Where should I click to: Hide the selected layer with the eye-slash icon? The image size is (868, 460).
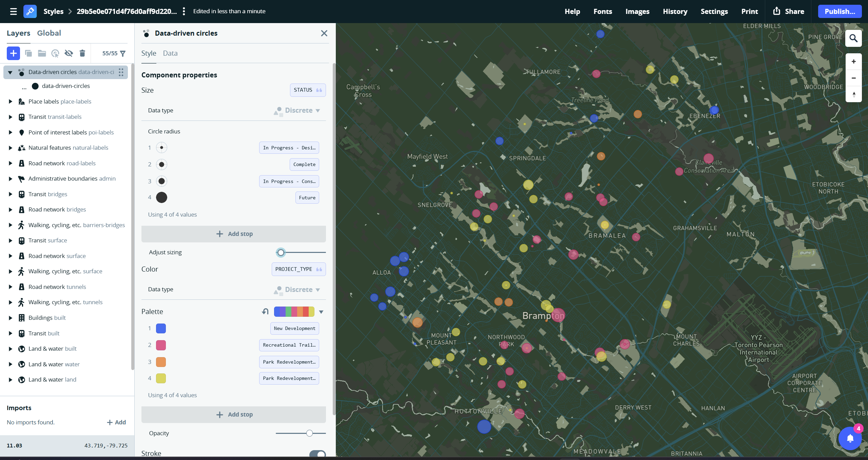(x=69, y=53)
